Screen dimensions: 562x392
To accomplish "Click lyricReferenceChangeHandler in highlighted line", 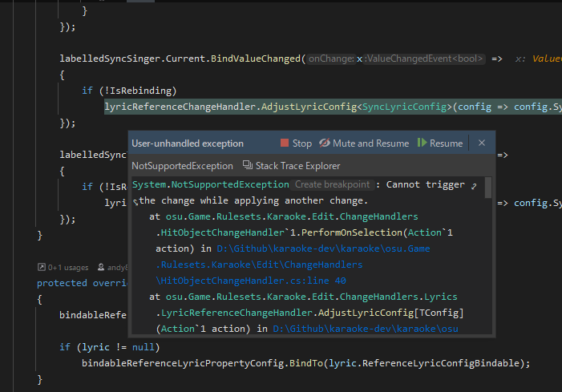I will (x=180, y=107).
